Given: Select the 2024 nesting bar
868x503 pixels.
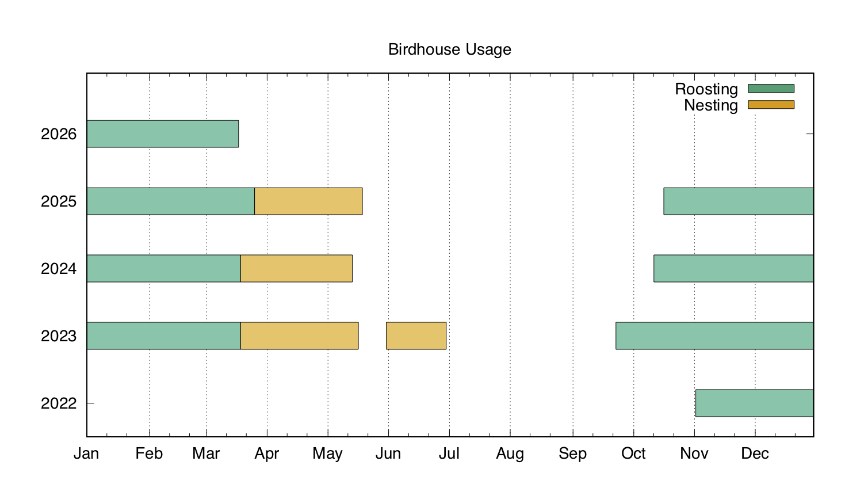Looking at the screenshot, I should [x=296, y=269].
